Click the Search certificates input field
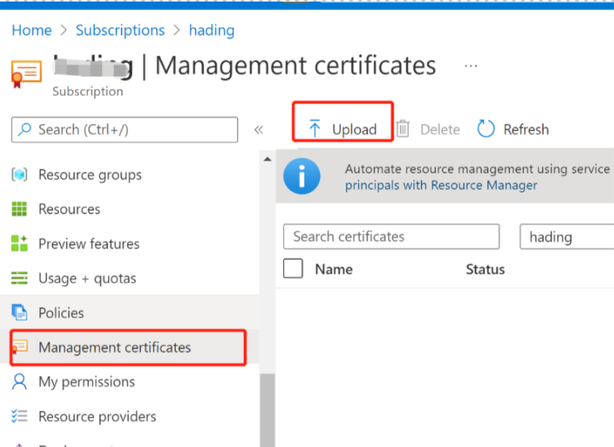The image size is (614, 447). (x=391, y=236)
